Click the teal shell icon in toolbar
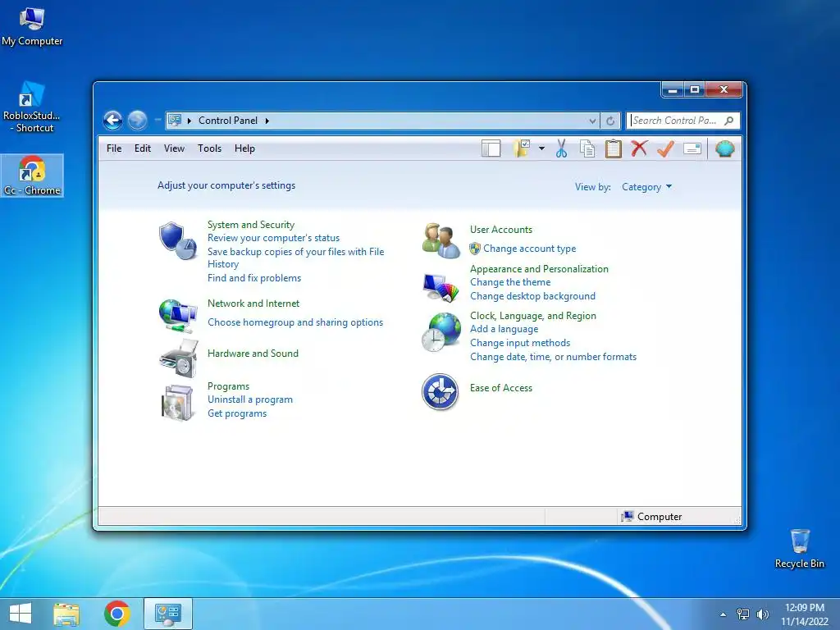The height and width of the screenshot is (630, 840). click(x=724, y=148)
